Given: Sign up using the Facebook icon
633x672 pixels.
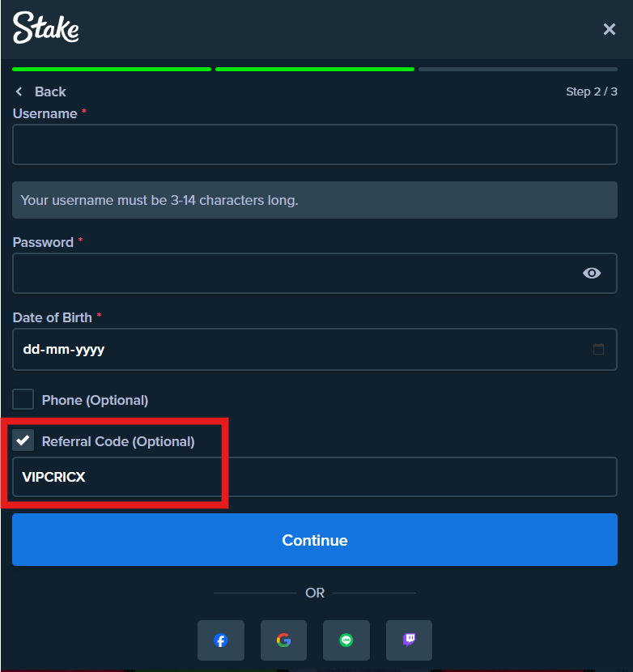Looking at the screenshot, I should coord(220,640).
